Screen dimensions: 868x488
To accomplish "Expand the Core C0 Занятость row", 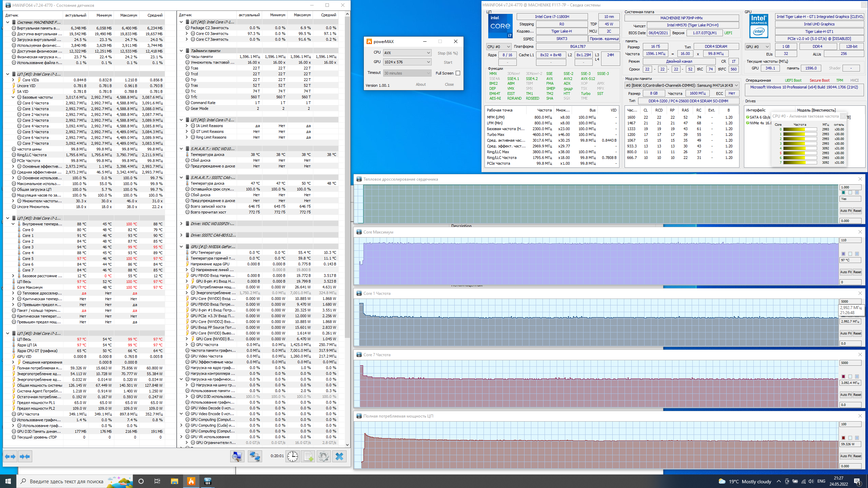I will (187, 34).
